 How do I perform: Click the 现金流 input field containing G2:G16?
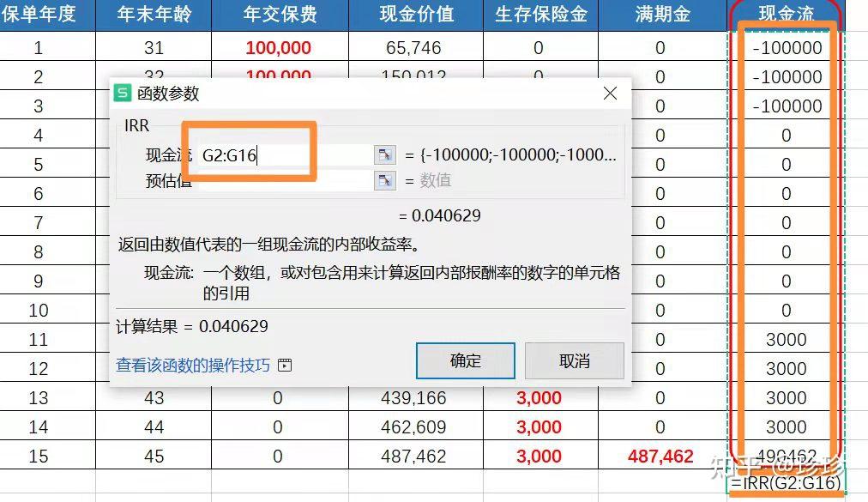(285, 154)
